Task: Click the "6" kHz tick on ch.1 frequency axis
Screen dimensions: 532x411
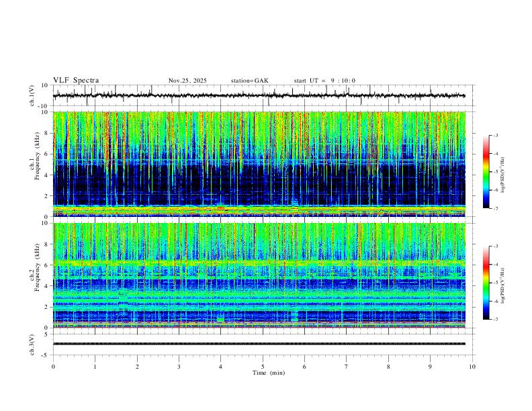Action: click(x=46, y=154)
